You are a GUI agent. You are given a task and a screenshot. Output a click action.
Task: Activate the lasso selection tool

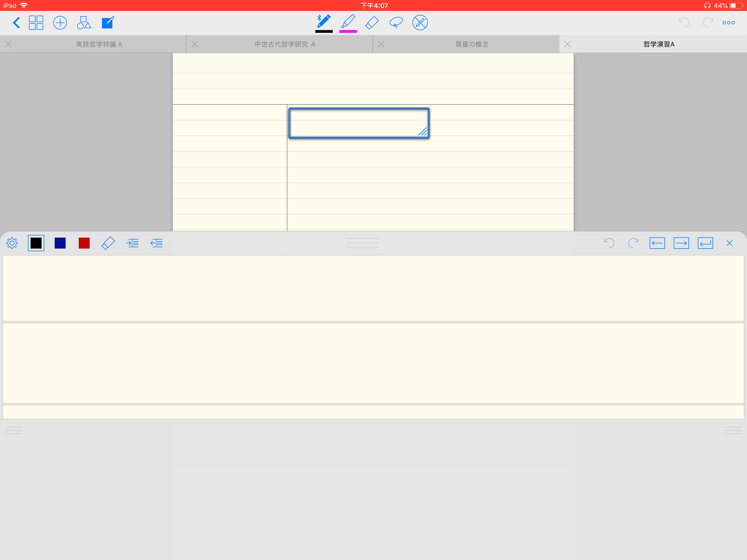point(396,23)
